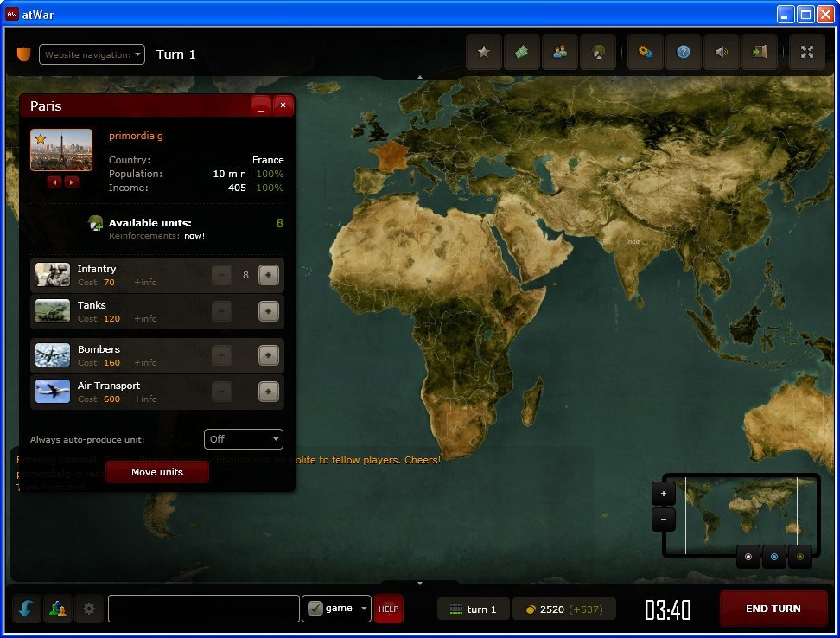Select the white map mode radio button

click(748, 557)
